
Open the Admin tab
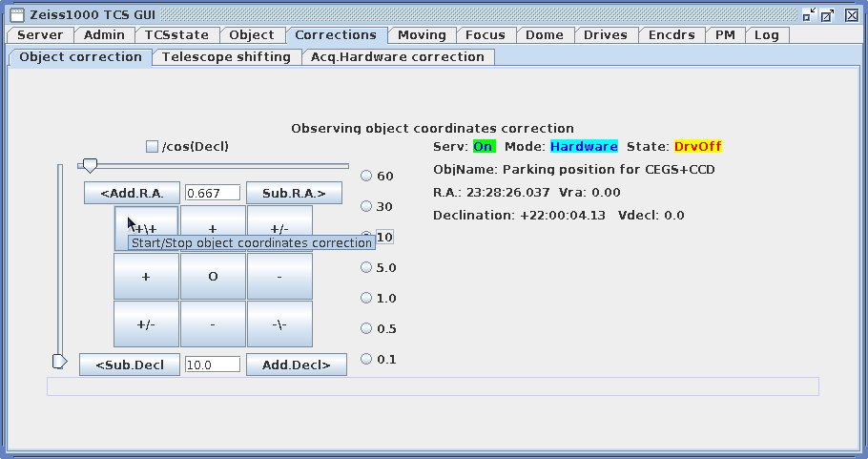(x=104, y=35)
